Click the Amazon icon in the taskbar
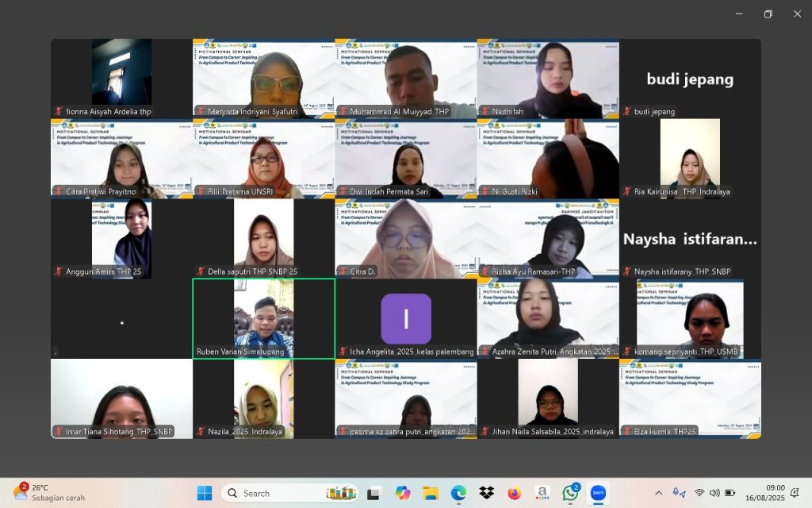812x508 pixels. (542, 493)
